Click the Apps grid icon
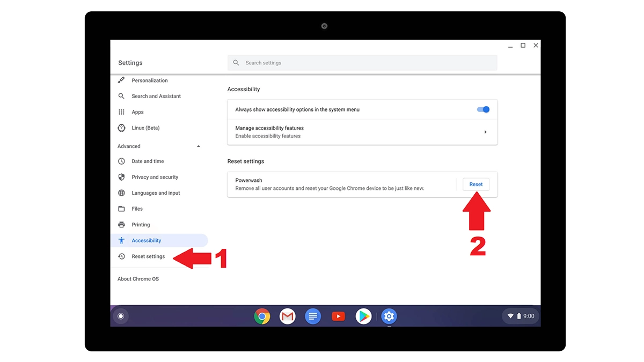Screen dimensions: 644x362 121,112
